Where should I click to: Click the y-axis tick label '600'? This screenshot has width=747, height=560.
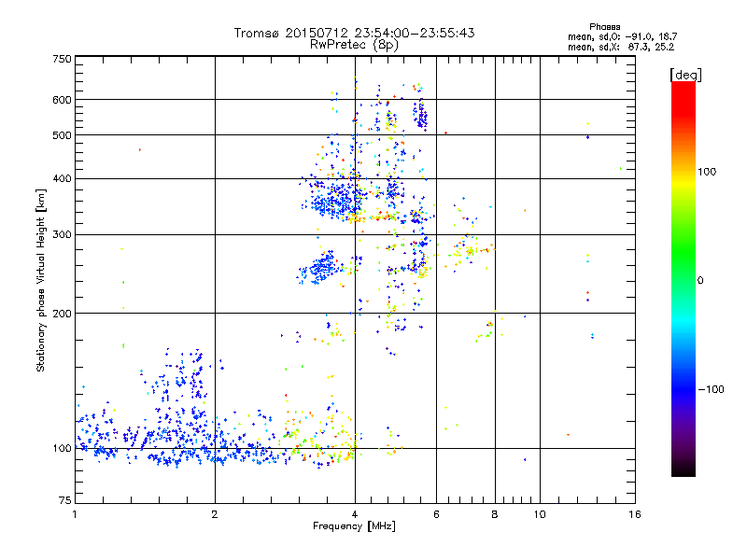(x=62, y=100)
